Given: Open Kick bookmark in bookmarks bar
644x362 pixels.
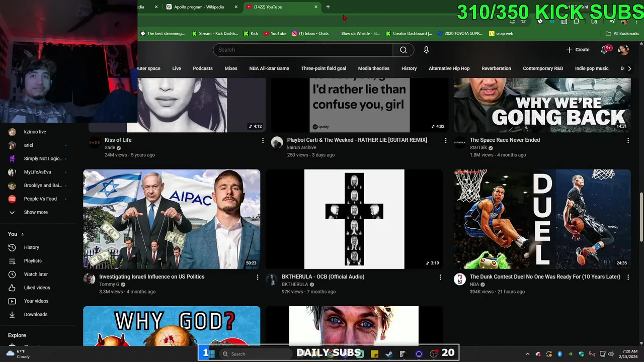Looking at the screenshot, I should coord(251,34).
